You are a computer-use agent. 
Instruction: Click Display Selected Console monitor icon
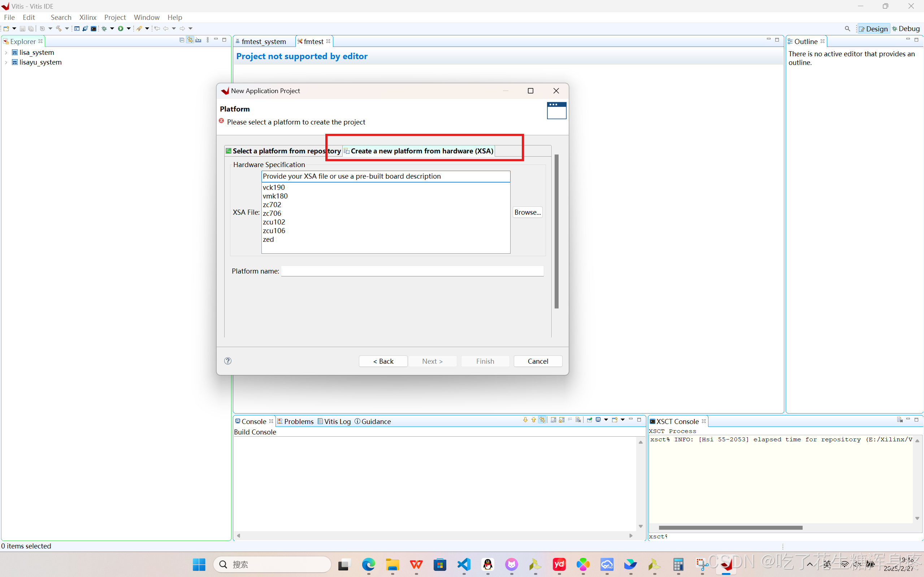pyautogui.click(x=598, y=420)
